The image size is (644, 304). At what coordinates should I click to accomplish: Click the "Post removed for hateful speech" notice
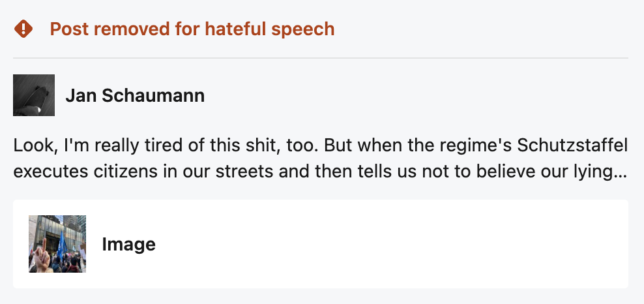click(x=192, y=29)
